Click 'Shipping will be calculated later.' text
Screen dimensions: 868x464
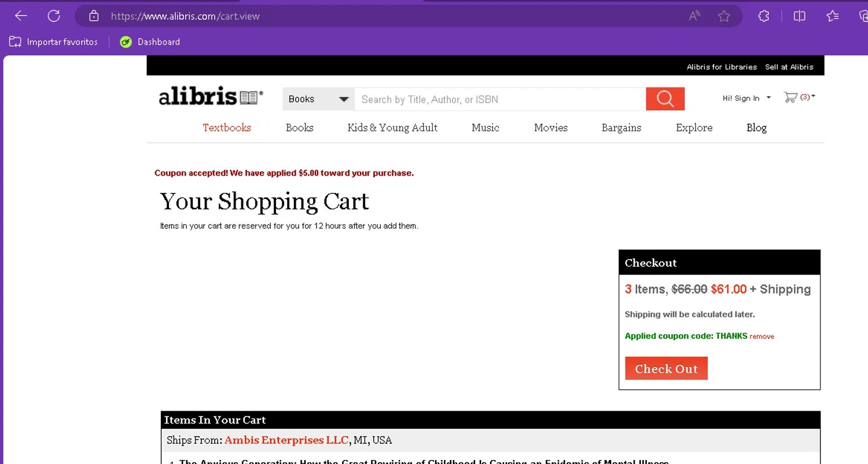690,315
